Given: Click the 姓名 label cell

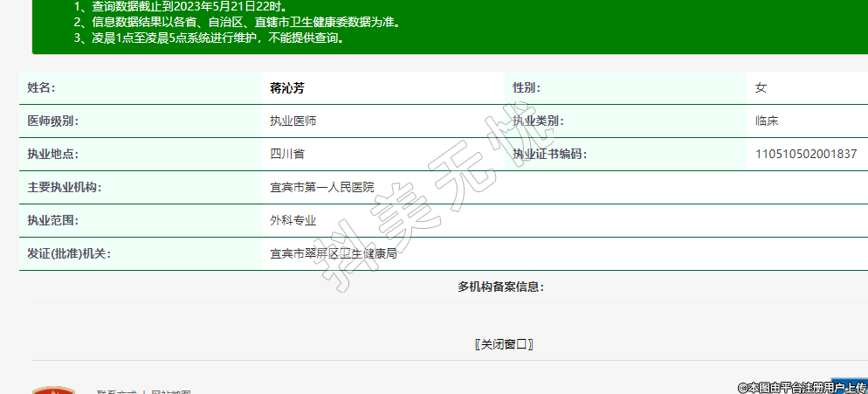Looking at the screenshot, I should tap(41, 88).
